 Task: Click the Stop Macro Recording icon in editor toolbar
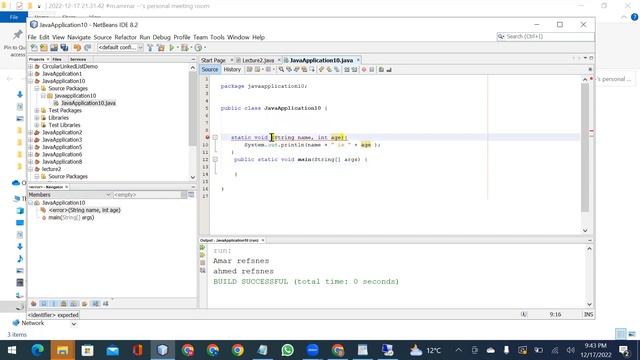click(x=372, y=70)
